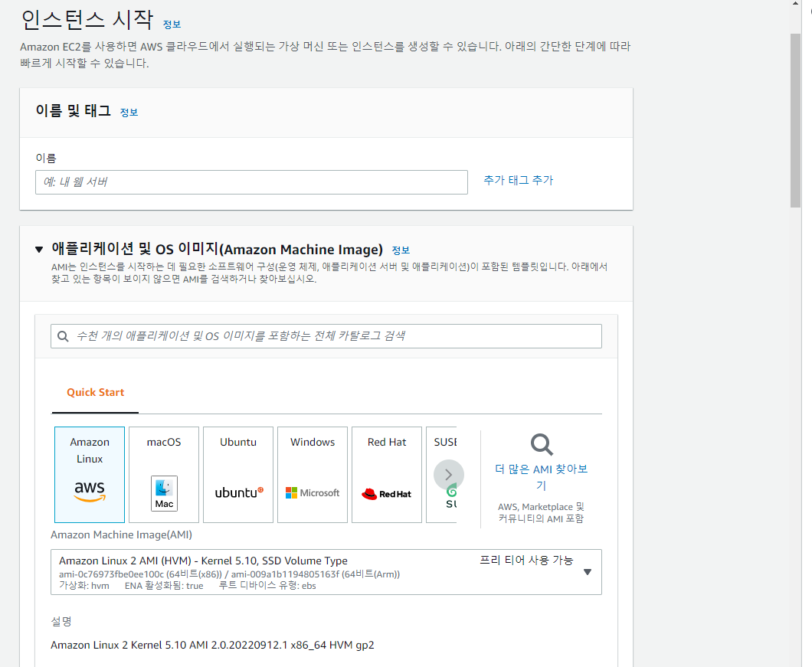Open the 더 많은 AMI 찾아보기 link
The image size is (812, 667).
tap(541, 477)
